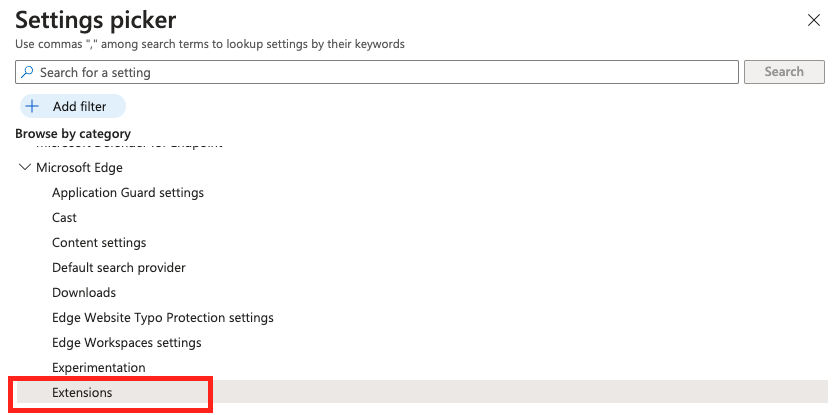Select the highlighted Extensions subcategory
Viewport: 836px width, 415px height.
point(421,393)
